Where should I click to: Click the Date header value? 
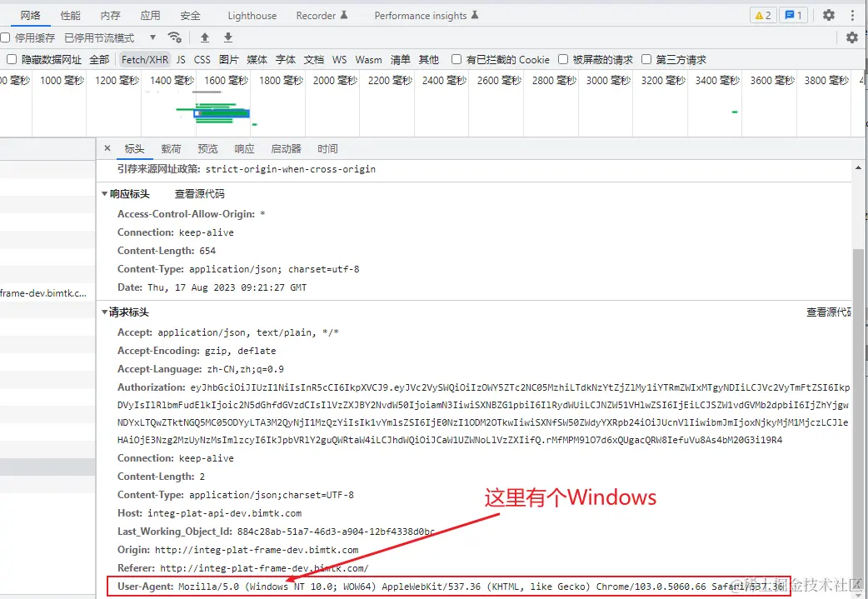point(227,287)
